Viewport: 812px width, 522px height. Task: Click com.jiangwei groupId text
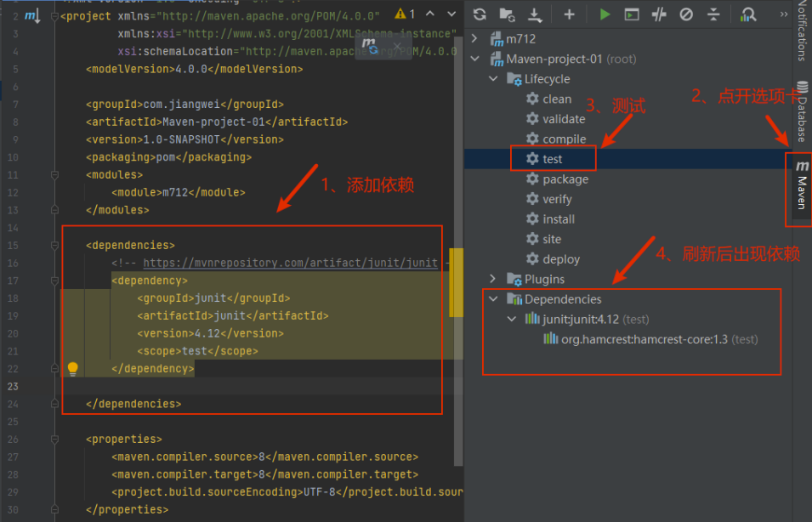181,104
